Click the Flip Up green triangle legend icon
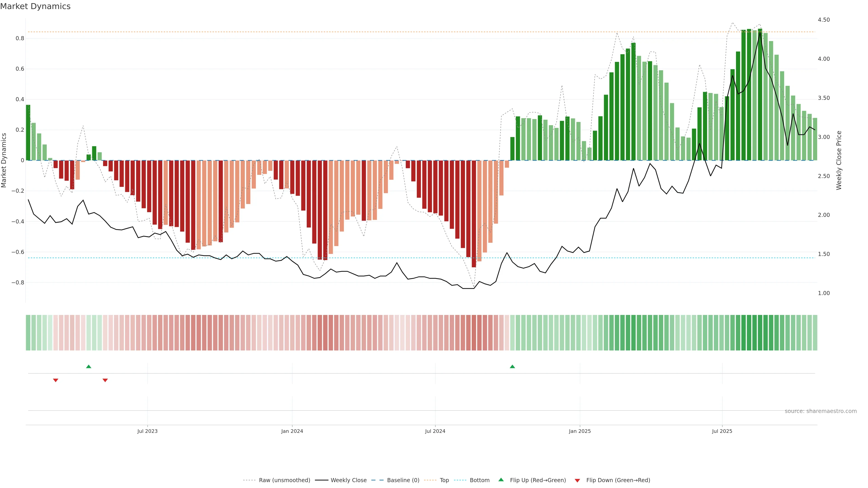 (501, 480)
